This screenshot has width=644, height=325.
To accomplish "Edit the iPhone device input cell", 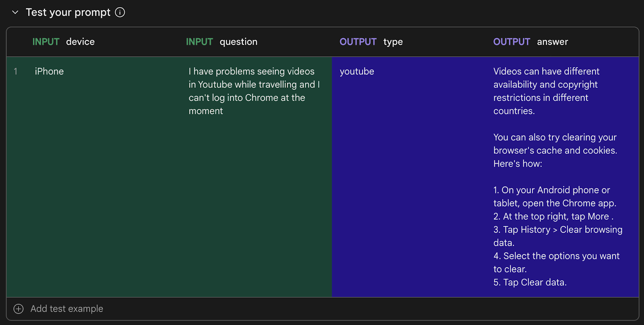I will 50,72.
